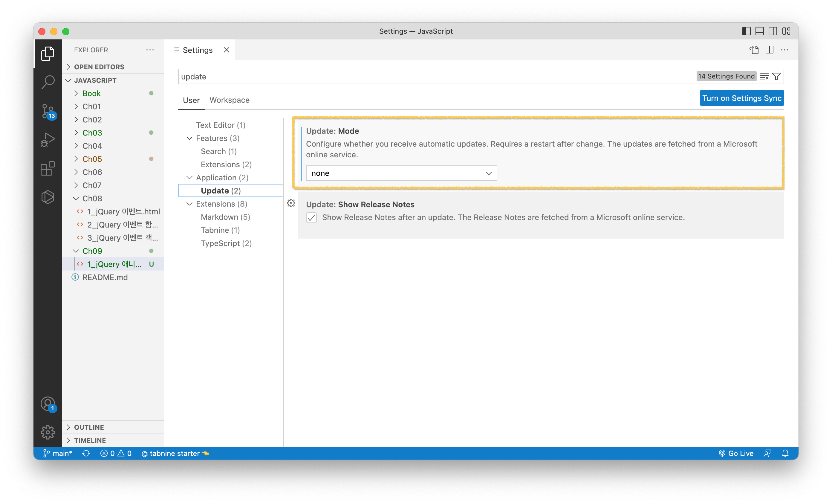The width and height of the screenshot is (832, 504).
Task: Click Open Settings (JSON) icon
Action: (754, 50)
